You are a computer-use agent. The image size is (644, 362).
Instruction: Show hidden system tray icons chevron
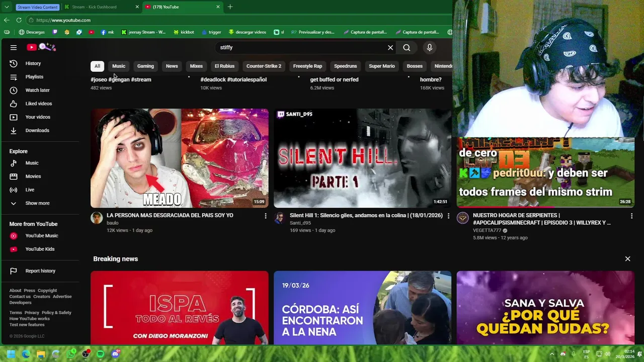[x=552, y=354]
